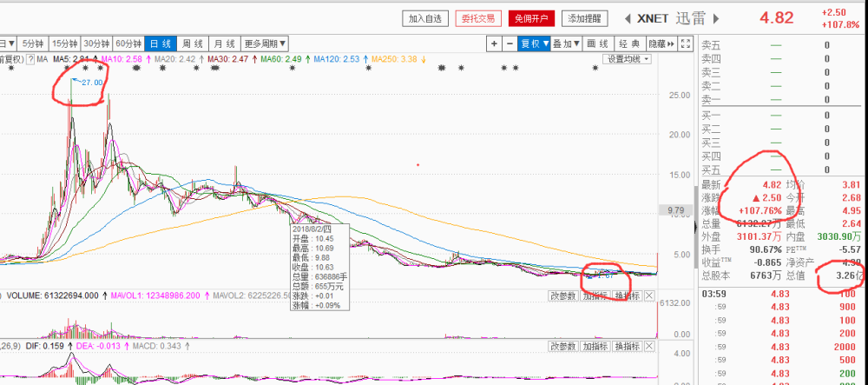The width and height of the screenshot is (868, 385).
Task: Click the MA help question mark icon
Action: coord(29,59)
